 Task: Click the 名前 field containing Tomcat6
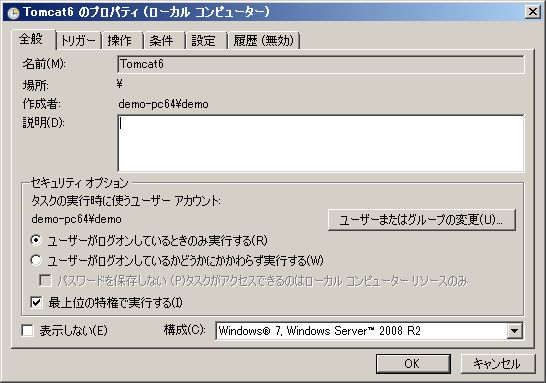tap(321, 64)
